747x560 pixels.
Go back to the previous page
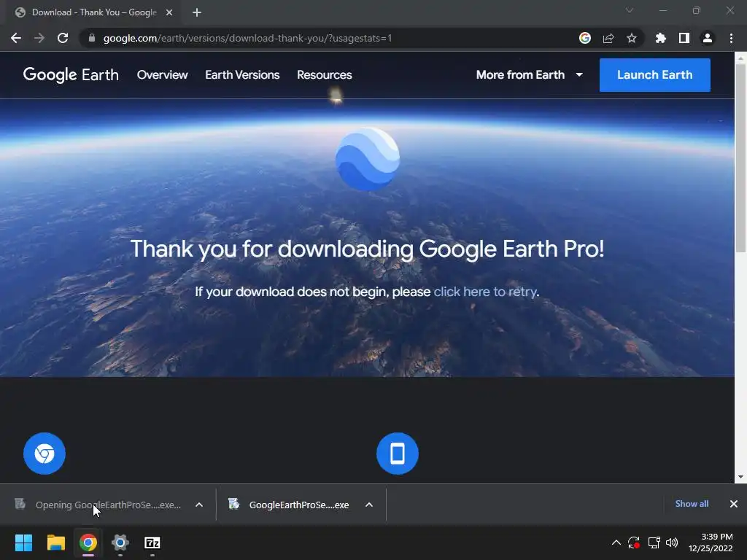(16, 38)
